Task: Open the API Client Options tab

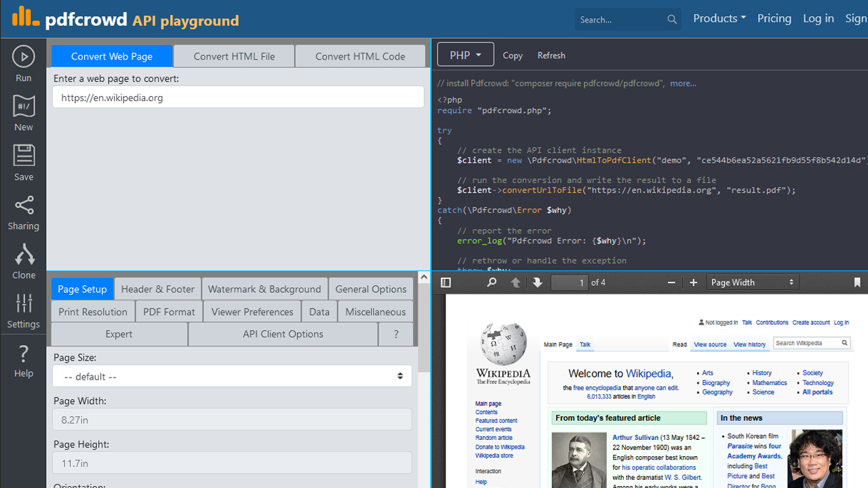Action: coord(283,334)
